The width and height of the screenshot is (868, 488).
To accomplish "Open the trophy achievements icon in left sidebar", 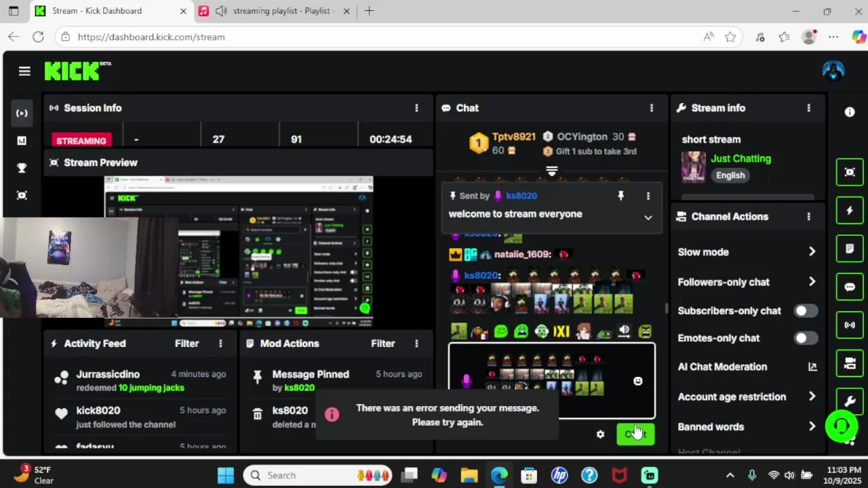I will click(22, 168).
